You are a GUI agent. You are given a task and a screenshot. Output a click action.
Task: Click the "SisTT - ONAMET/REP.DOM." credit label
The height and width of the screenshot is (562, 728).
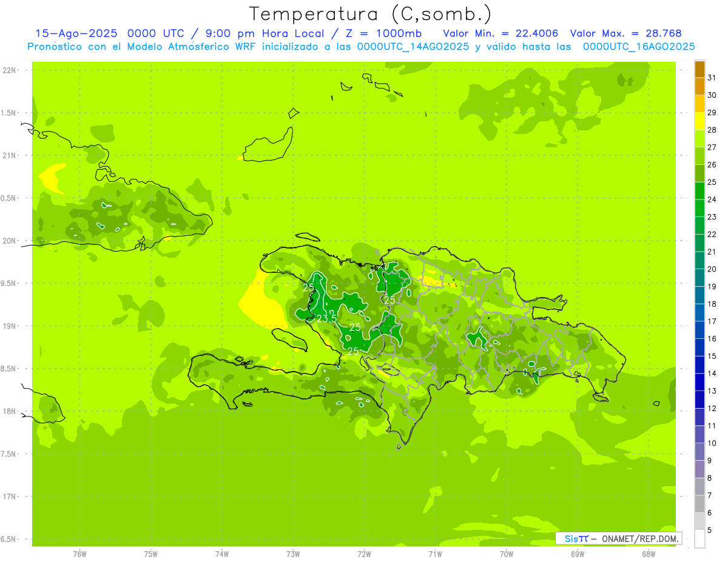pos(618,538)
